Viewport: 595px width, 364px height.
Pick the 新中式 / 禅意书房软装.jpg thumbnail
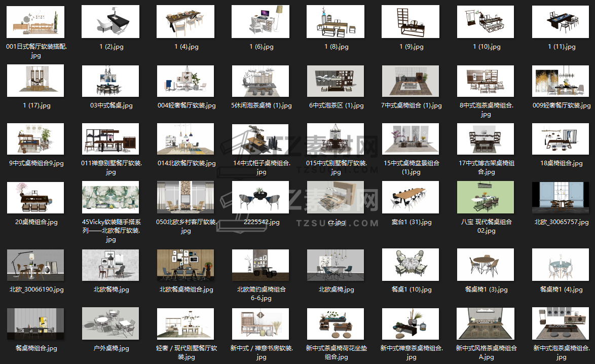[x=261, y=324]
